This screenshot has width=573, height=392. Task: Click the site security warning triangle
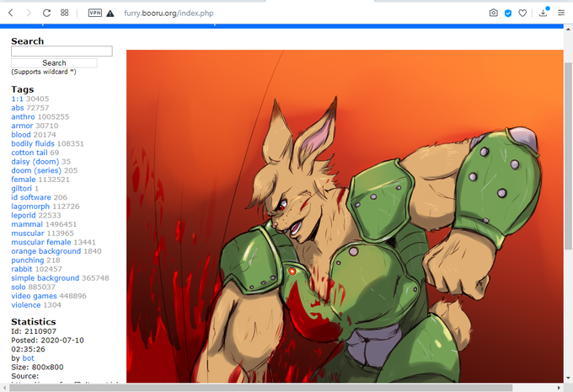click(110, 13)
